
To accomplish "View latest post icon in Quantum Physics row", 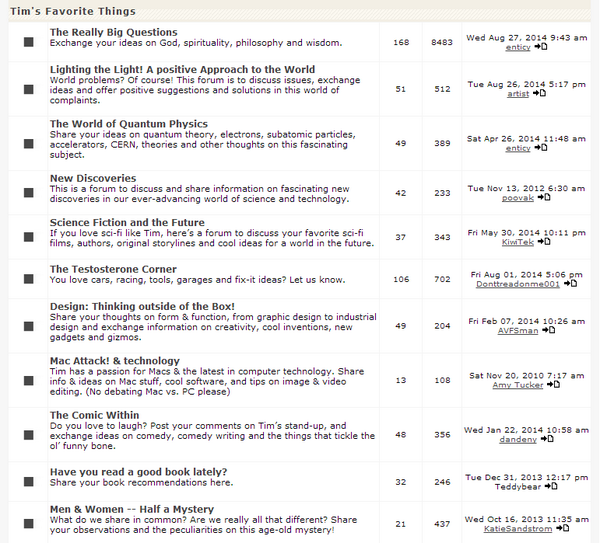I will [541, 147].
